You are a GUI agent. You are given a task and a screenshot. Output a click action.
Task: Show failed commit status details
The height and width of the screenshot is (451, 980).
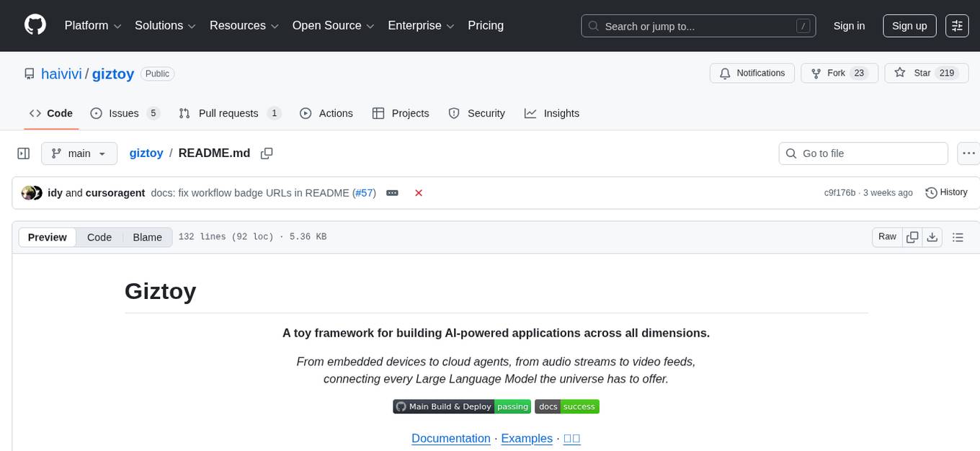(419, 193)
